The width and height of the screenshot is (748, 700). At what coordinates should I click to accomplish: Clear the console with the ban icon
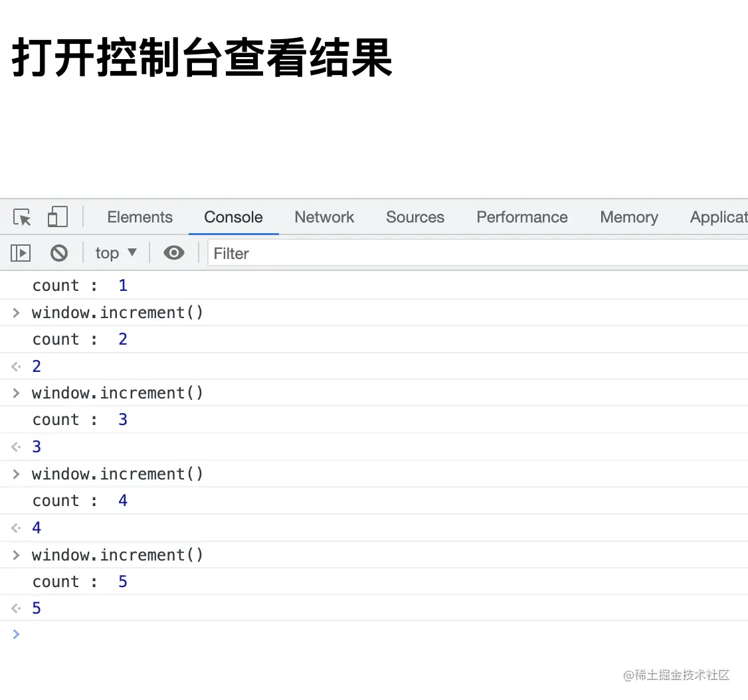click(x=59, y=253)
